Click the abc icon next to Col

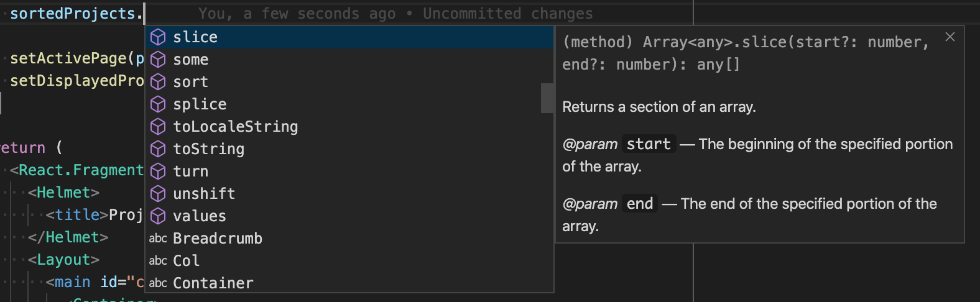158,261
